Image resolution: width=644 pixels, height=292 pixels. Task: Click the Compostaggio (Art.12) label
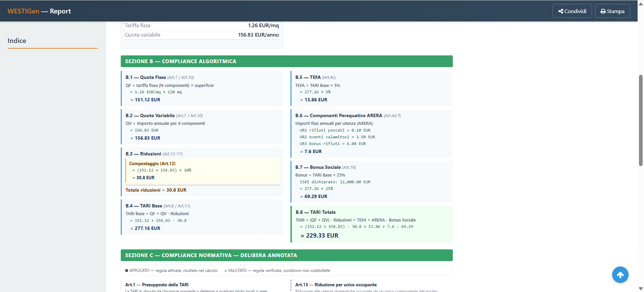tap(152, 163)
